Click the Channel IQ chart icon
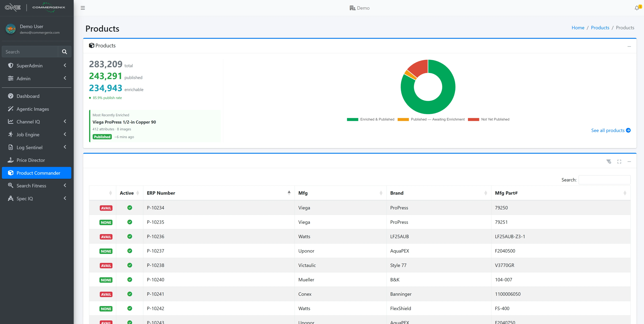The height and width of the screenshot is (324, 644). pyautogui.click(x=11, y=121)
